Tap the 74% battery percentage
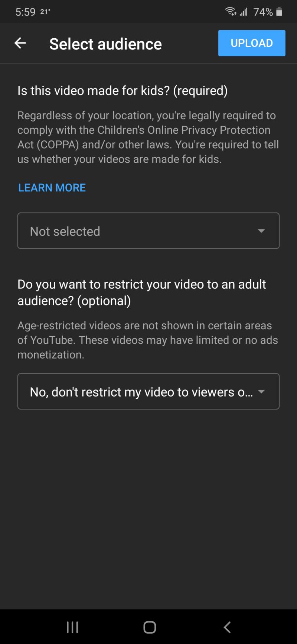Screen dimensions: 297x644 (x=263, y=12)
